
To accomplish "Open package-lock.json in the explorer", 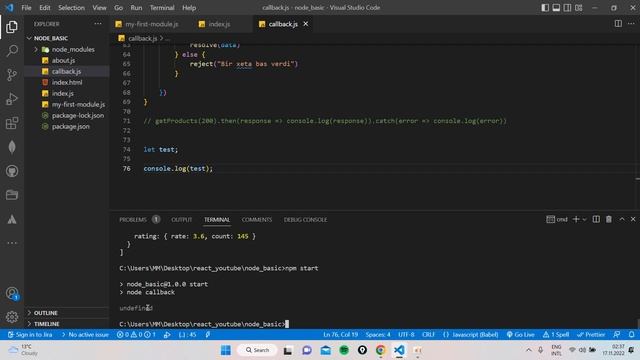I will [x=78, y=115].
